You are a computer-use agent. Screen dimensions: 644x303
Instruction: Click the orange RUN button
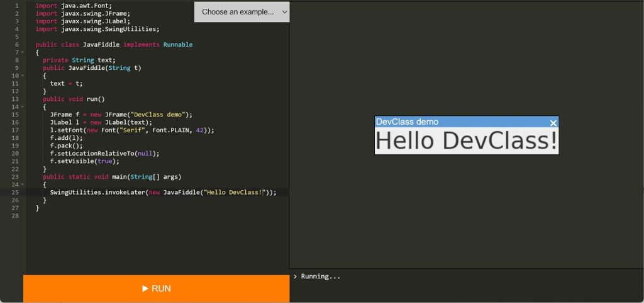tap(156, 289)
